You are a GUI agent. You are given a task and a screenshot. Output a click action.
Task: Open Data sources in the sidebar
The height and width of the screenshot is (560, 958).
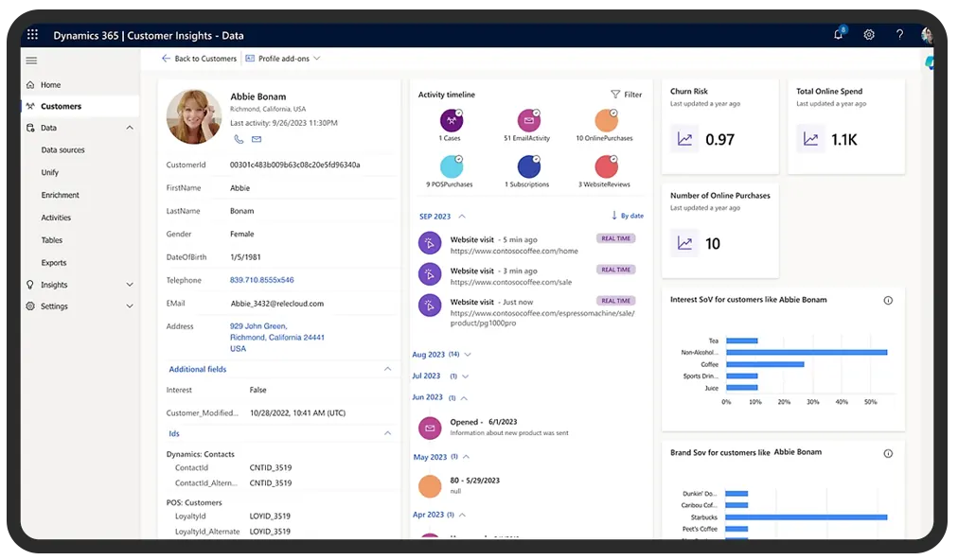click(62, 150)
